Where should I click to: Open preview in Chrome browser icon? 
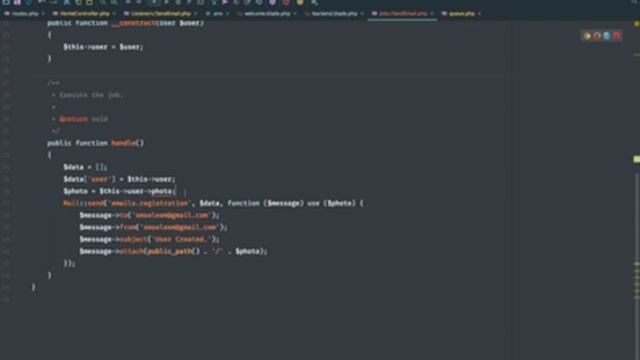[x=587, y=36]
